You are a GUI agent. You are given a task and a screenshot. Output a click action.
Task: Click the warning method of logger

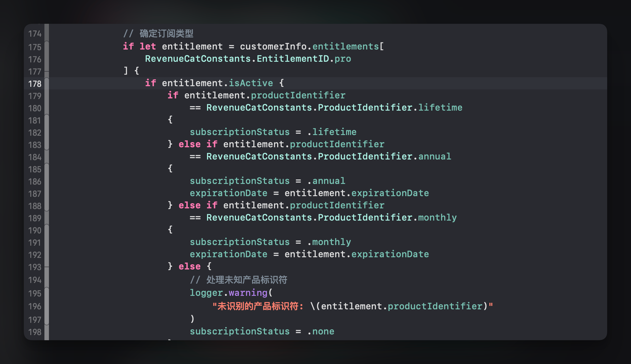click(248, 293)
